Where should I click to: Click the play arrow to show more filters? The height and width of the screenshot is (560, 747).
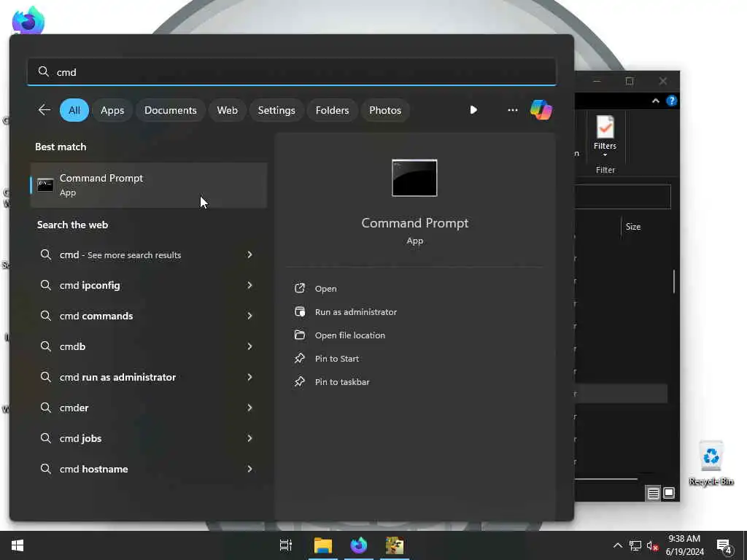tap(473, 110)
